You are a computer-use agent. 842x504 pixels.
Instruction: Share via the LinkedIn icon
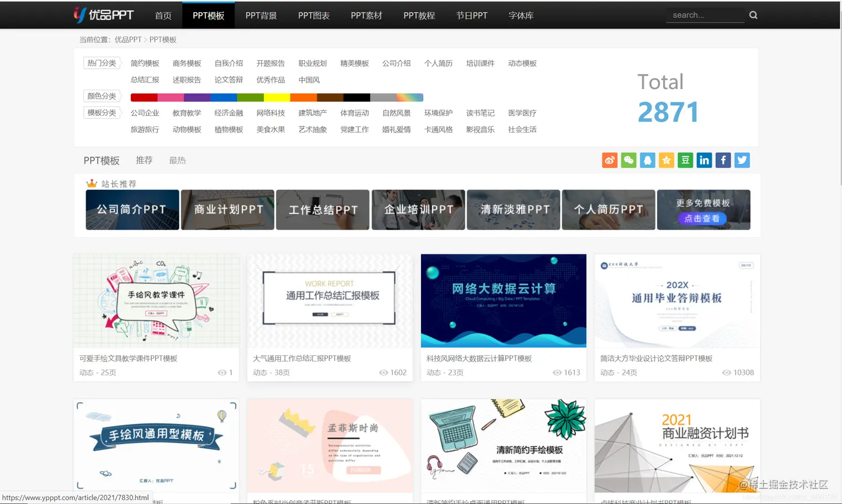coord(704,160)
